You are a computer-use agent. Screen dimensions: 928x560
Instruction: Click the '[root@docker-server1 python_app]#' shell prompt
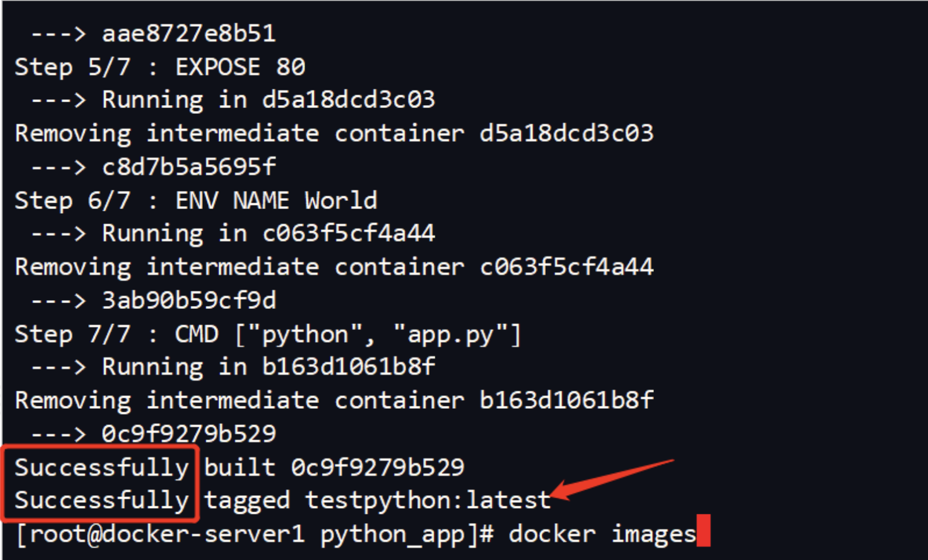255,534
